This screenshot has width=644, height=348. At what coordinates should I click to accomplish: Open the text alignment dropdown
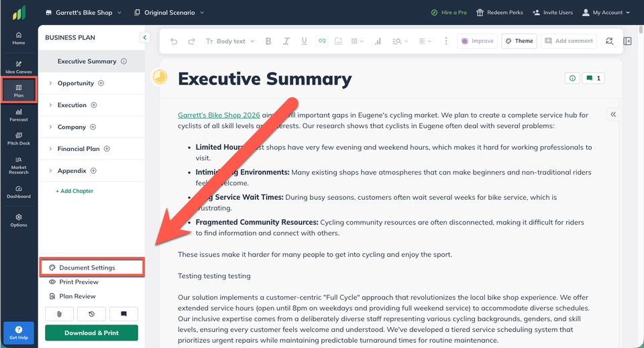click(425, 41)
